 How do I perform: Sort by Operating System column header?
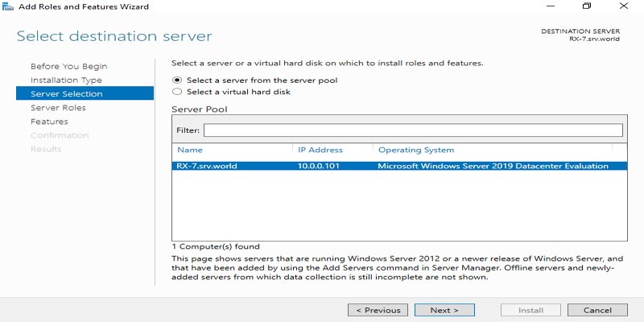click(x=416, y=150)
